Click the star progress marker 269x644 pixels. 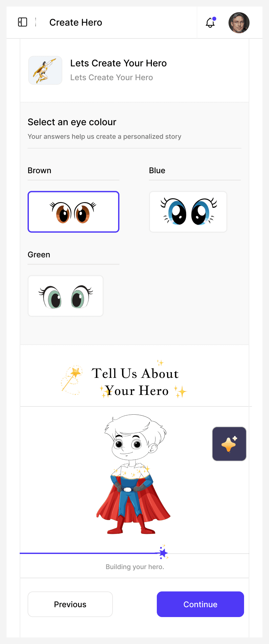[x=163, y=553]
